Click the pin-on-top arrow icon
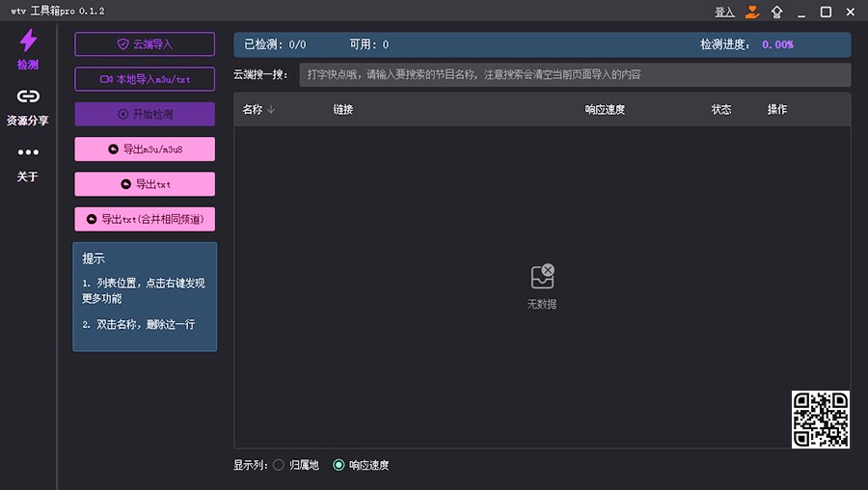This screenshot has height=490, width=868. coord(777,12)
